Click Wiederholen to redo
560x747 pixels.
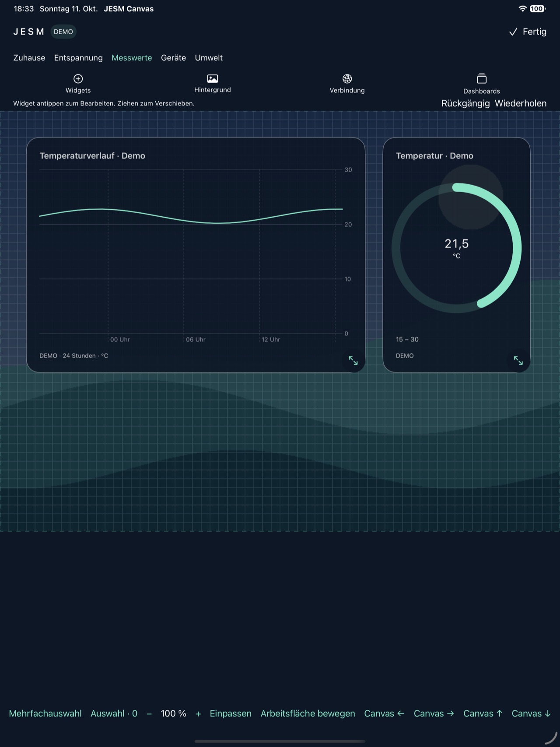521,103
